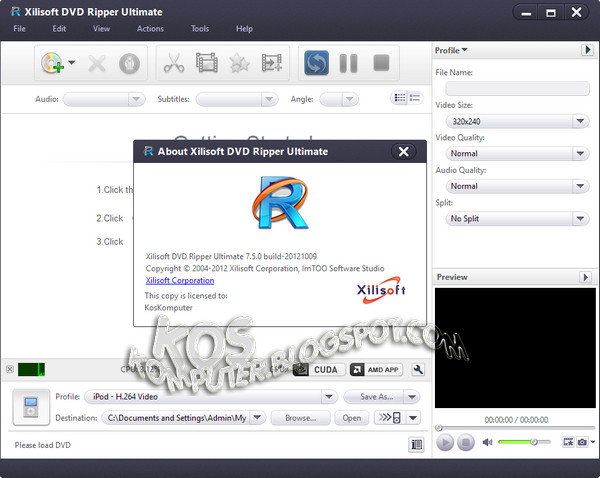Click the transfer to device icon
Screen dimensions: 600x478
pos(390,418)
